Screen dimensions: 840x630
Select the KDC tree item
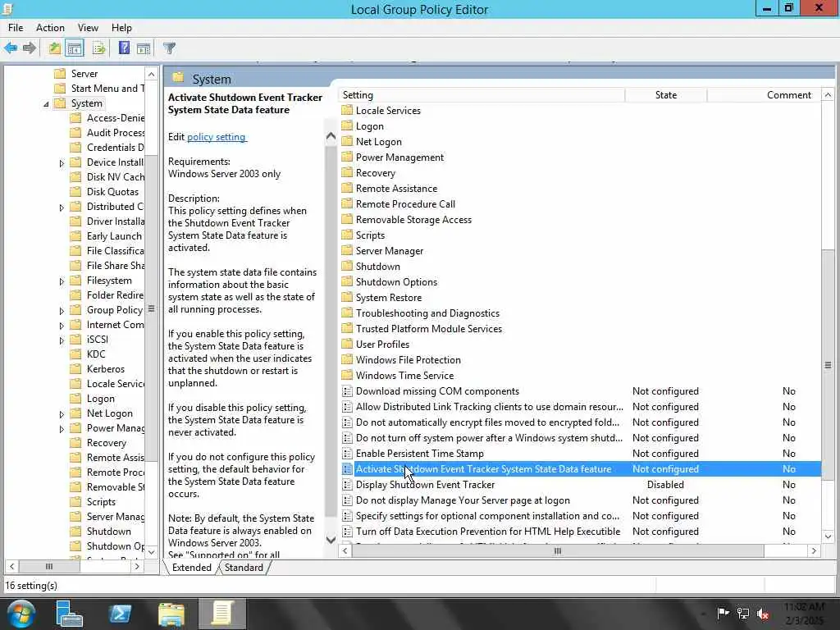click(x=97, y=354)
